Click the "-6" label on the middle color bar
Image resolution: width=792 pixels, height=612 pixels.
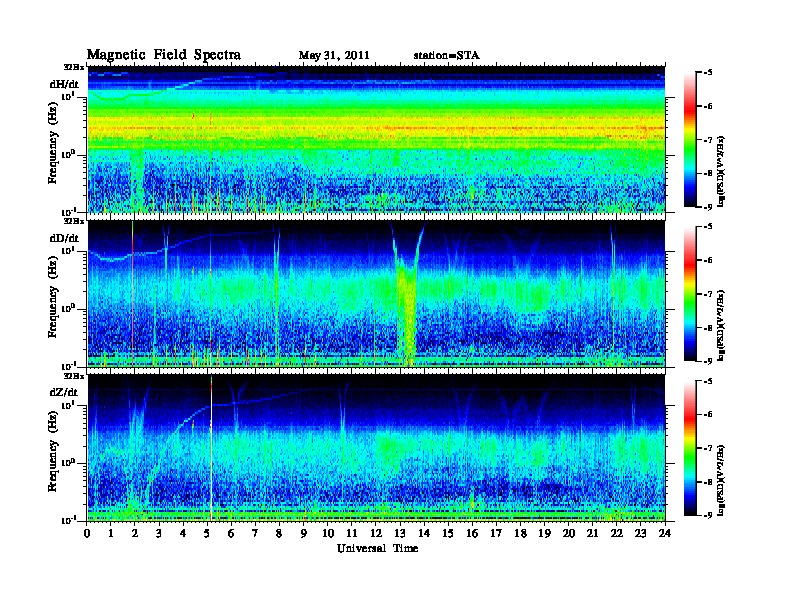tap(708, 260)
